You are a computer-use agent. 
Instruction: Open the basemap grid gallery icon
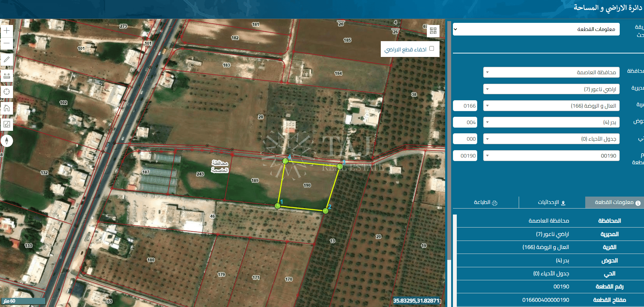(433, 31)
